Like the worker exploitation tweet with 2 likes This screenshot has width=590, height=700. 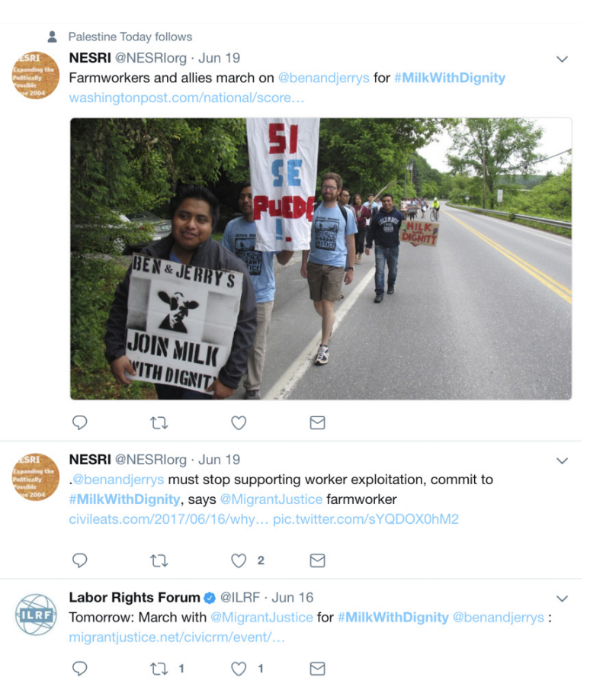point(239,560)
